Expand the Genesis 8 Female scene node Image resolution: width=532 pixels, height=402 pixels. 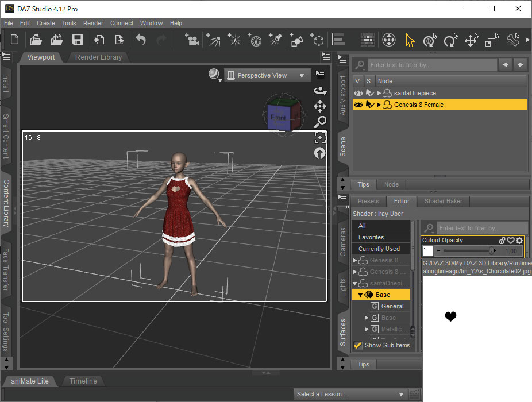(379, 105)
